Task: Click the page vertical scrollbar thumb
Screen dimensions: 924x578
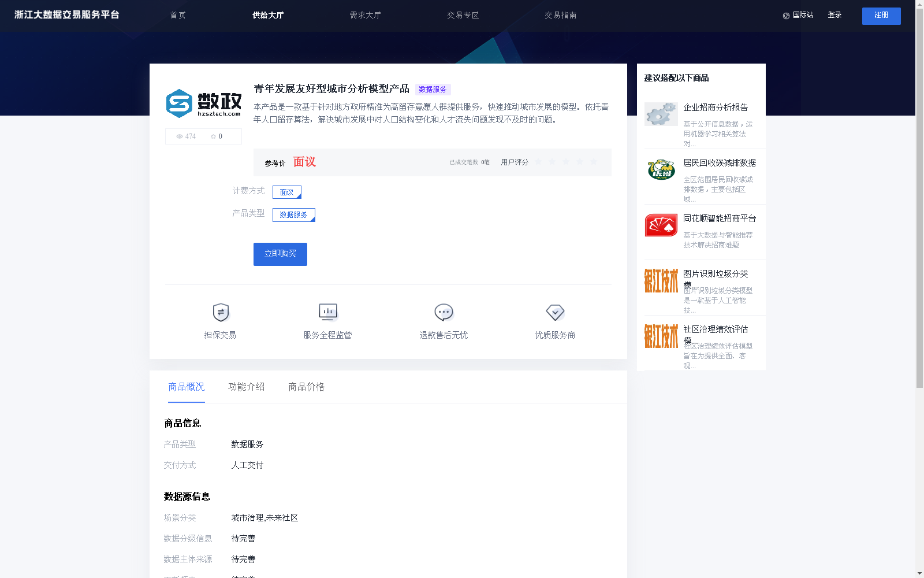Action: [919, 197]
